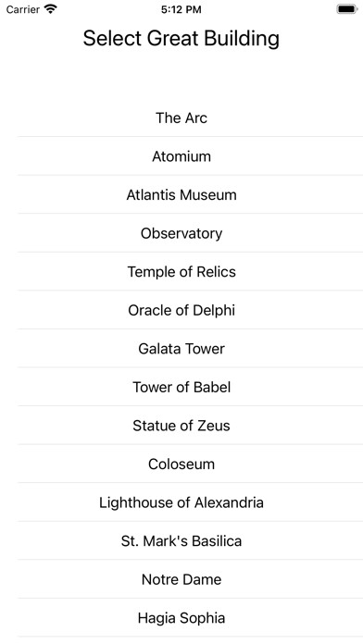Select the Atlantis Museum entry

181,194
